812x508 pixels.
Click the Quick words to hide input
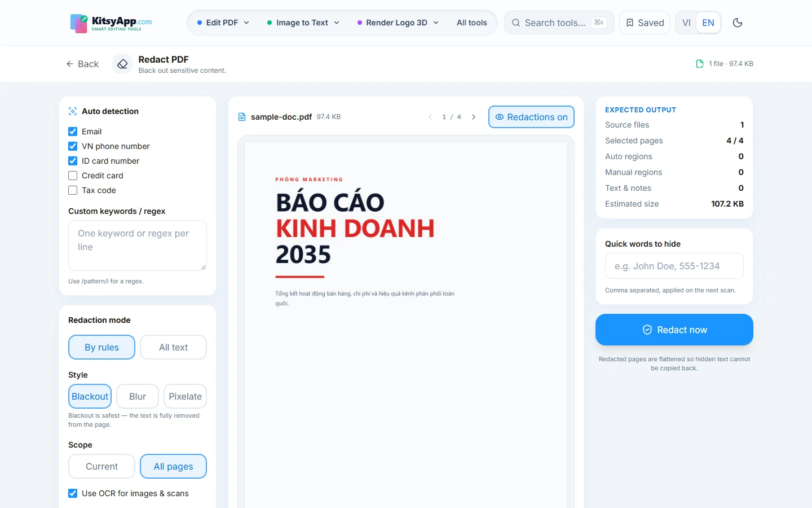(674, 266)
